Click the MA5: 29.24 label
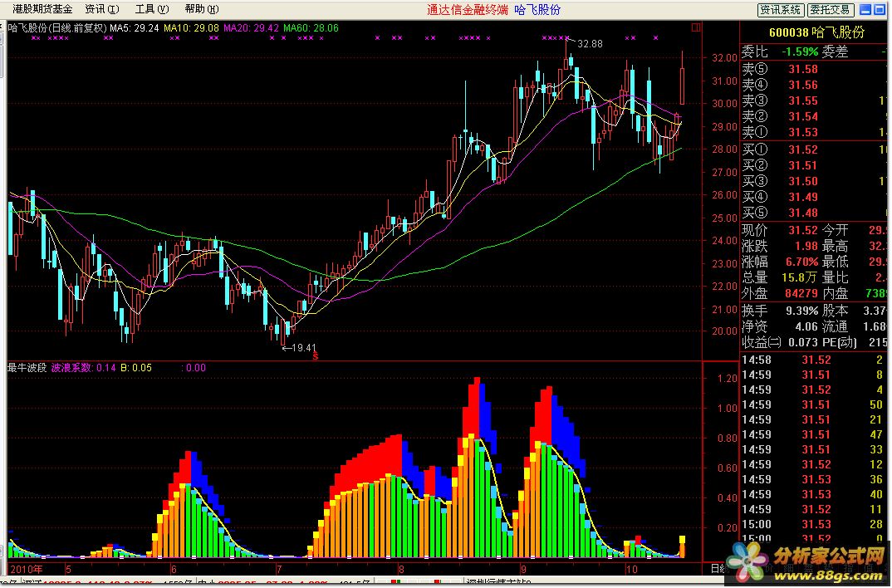Viewport: 892px width, 588px height. tap(135, 28)
